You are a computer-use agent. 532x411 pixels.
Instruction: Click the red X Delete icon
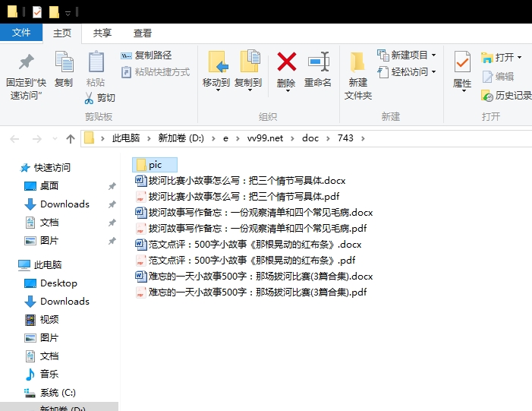pyautogui.click(x=287, y=62)
